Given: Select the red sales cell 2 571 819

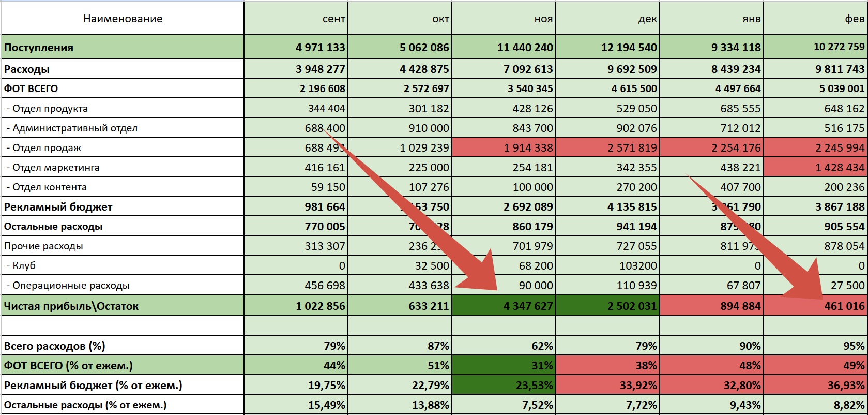Looking at the screenshot, I should pos(608,147).
